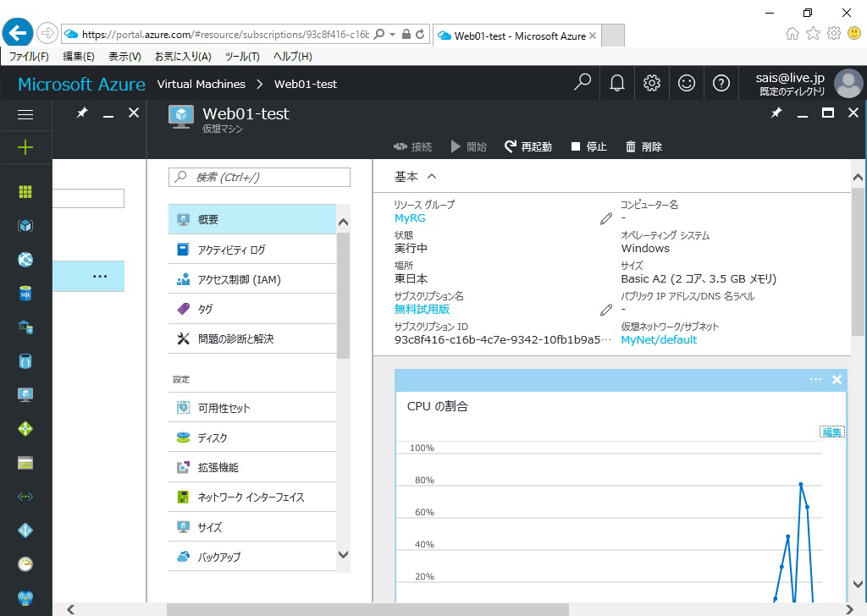Open the browser home icon
Viewport: 867px width, 616px height.
click(x=792, y=34)
